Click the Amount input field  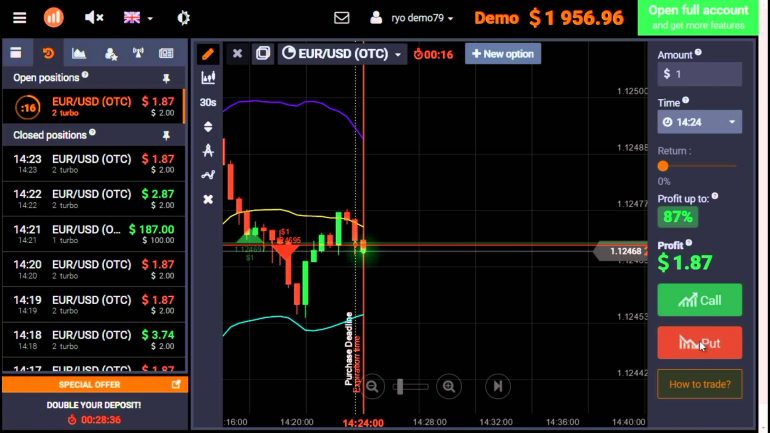point(704,74)
